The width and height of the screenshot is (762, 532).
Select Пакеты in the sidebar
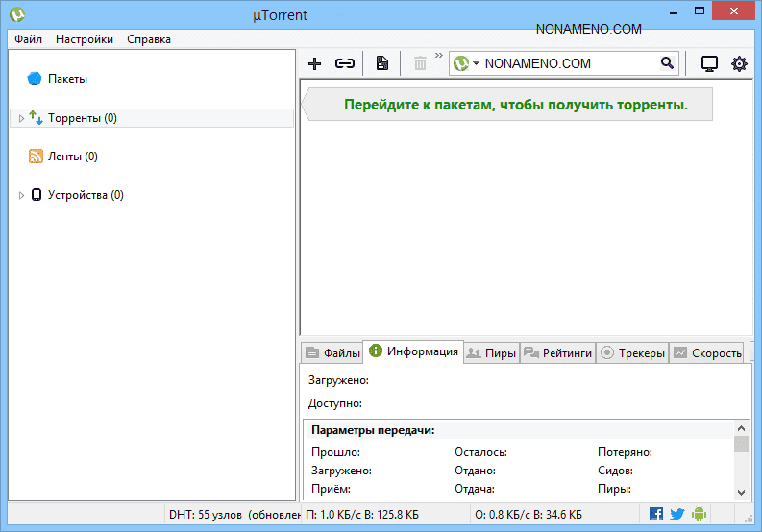(67, 79)
